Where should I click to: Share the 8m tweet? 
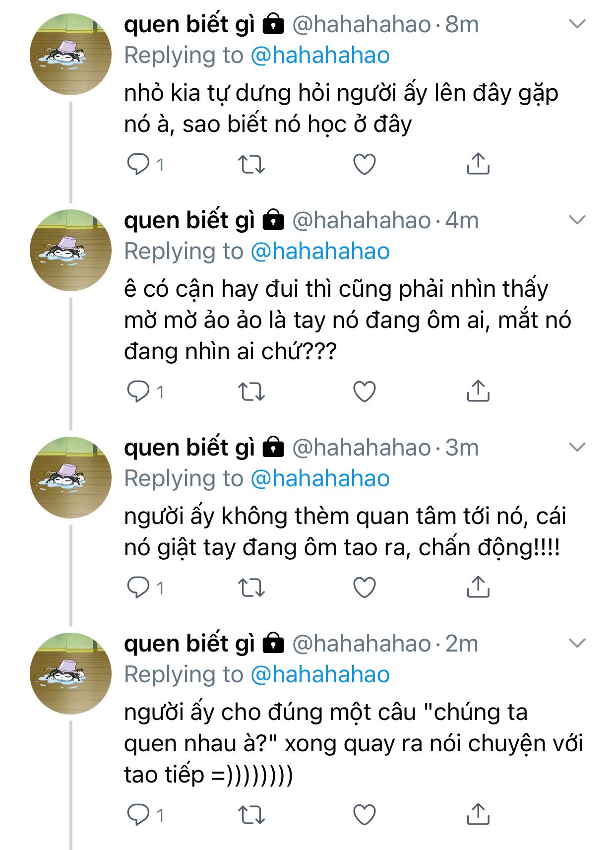[478, 164]
